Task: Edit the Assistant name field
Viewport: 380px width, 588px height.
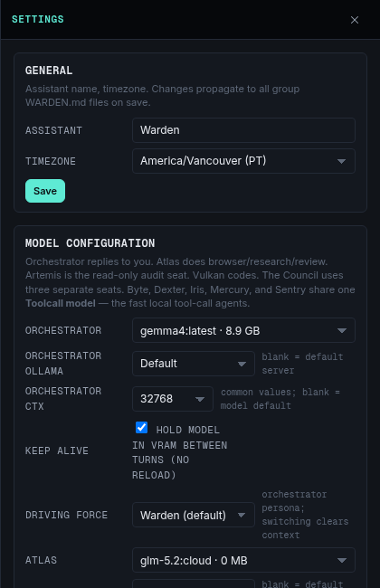Action: (243, 130)
